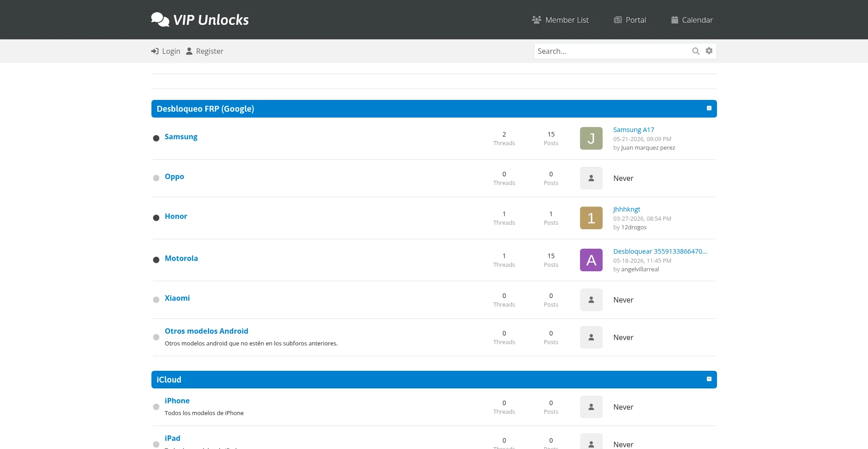Click the 'A' avatar in Motorola row
Image resolution: width=868 pixels, height=449 pixels.
[x=591, y=260]
